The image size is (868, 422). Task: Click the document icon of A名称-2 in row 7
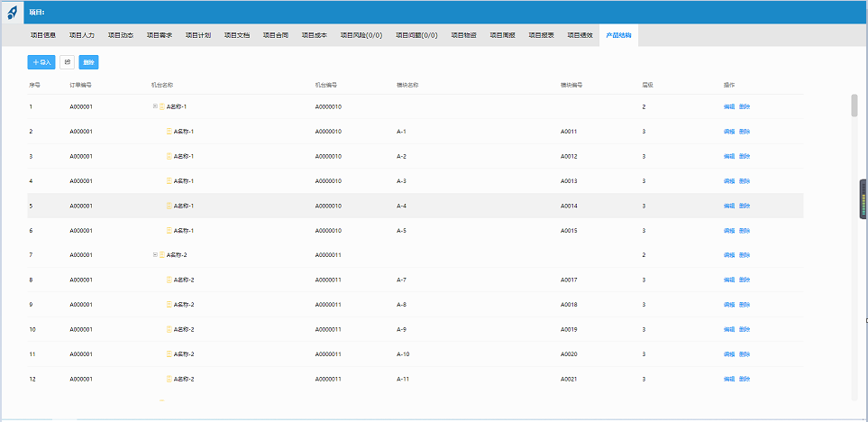click(x=163, y=255)
